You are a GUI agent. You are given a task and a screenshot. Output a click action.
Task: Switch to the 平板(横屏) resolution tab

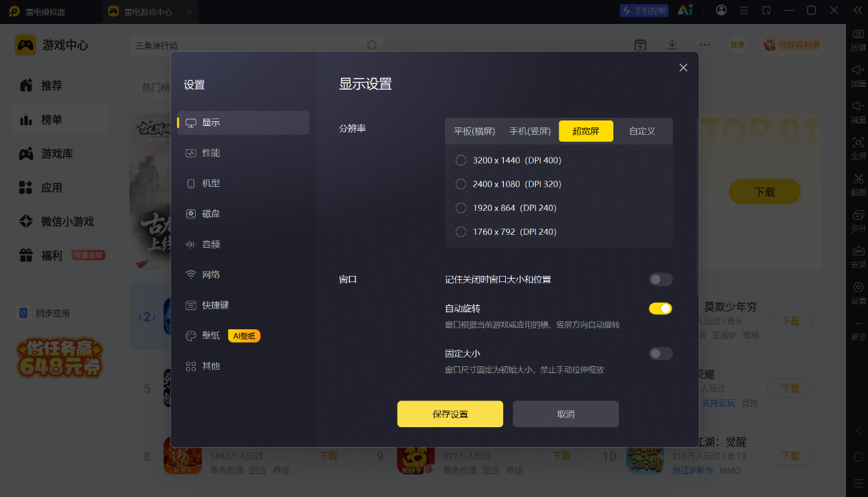[474, 131]
